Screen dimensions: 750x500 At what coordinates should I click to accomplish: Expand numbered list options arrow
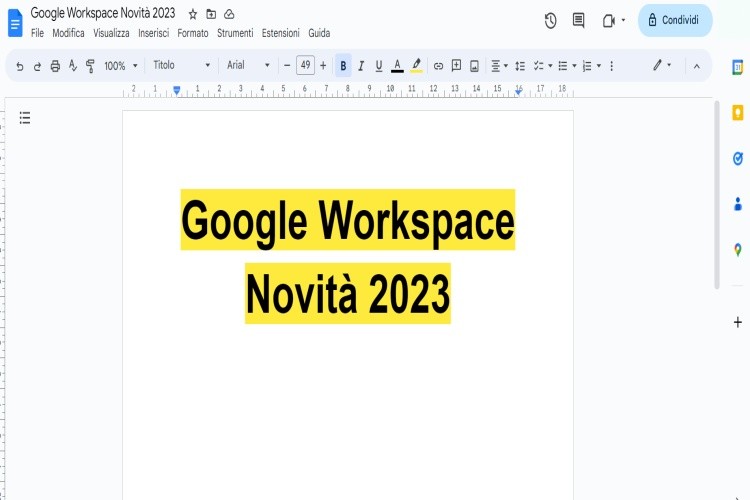(599, 66)
